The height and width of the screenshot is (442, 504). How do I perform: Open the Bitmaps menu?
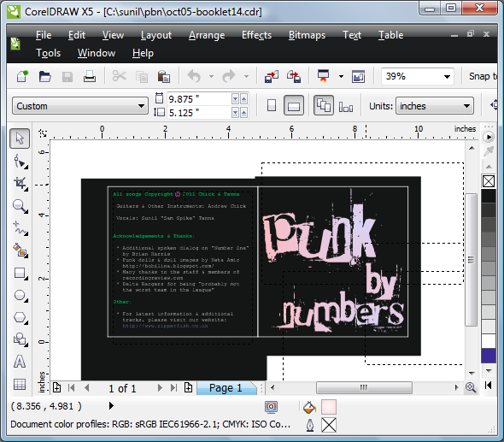(307, 35)
